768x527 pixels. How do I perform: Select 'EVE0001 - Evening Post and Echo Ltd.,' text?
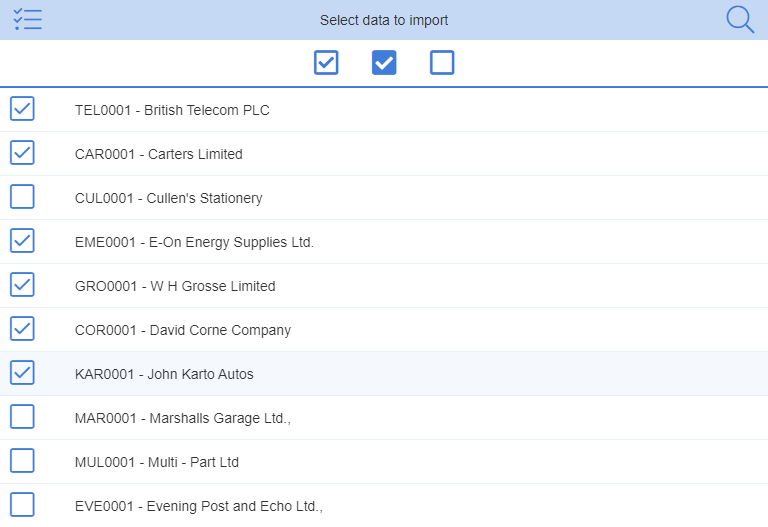pyautogui.click(x=199, y=506)
